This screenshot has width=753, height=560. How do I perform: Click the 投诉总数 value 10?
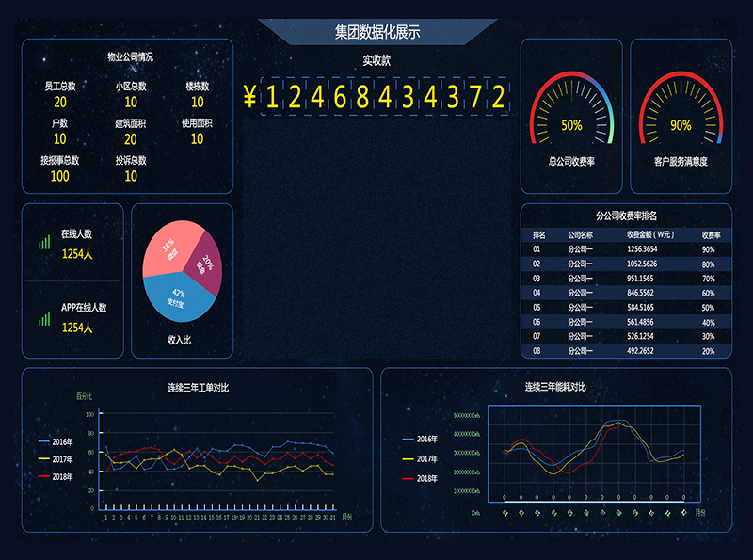coord(131,176)
